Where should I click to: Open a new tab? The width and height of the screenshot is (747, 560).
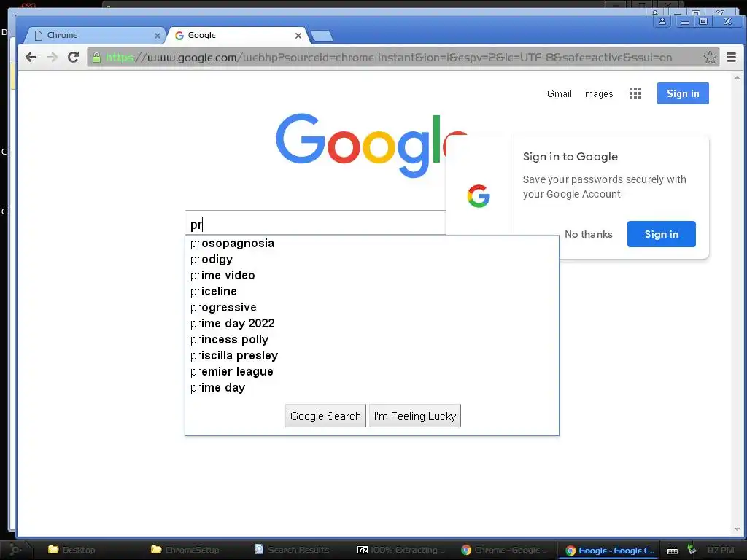pos(321,36)
